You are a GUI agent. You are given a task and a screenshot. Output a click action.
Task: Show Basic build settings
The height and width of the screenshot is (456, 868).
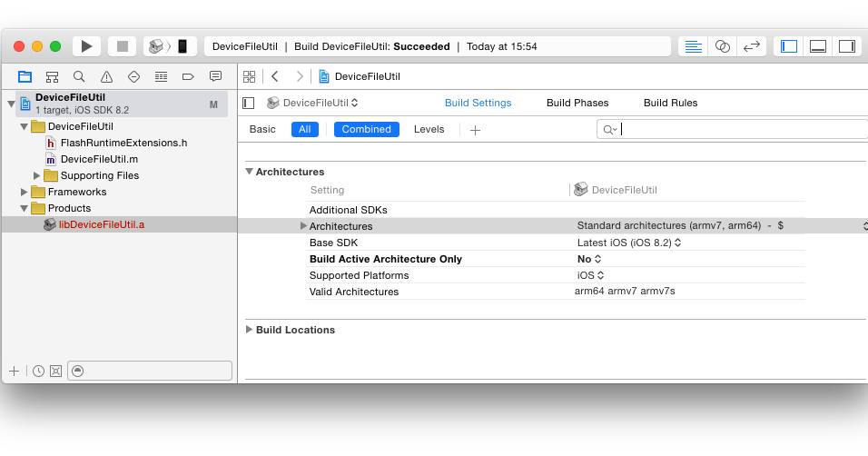click(262, 129)
